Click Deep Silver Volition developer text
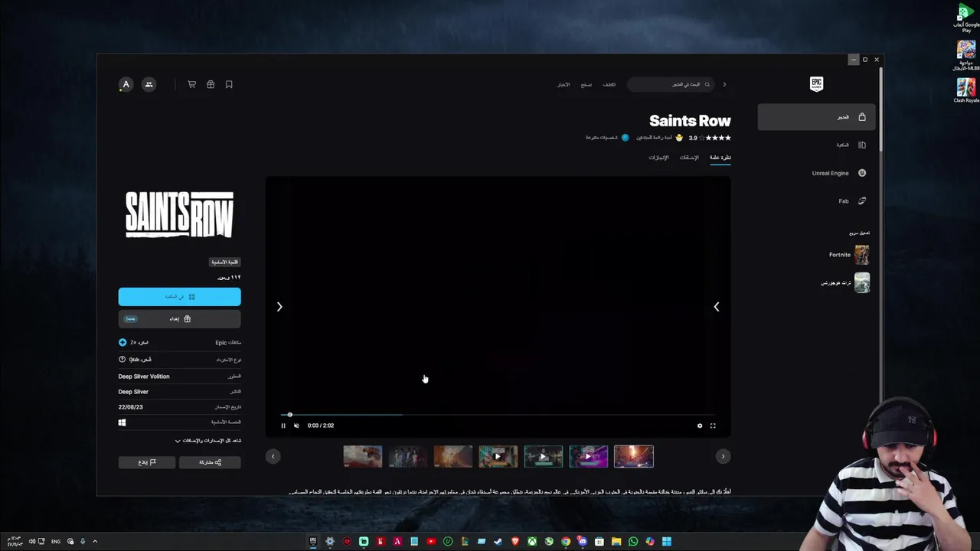Screen dimensions: 980x551 coord(144,377)
